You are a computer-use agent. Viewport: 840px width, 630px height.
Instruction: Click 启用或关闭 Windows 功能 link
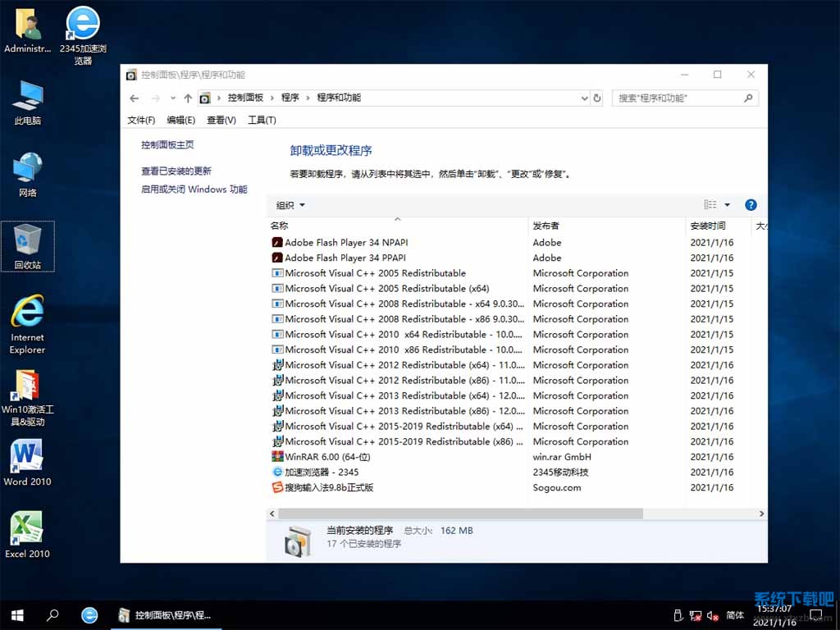point(194,189)
